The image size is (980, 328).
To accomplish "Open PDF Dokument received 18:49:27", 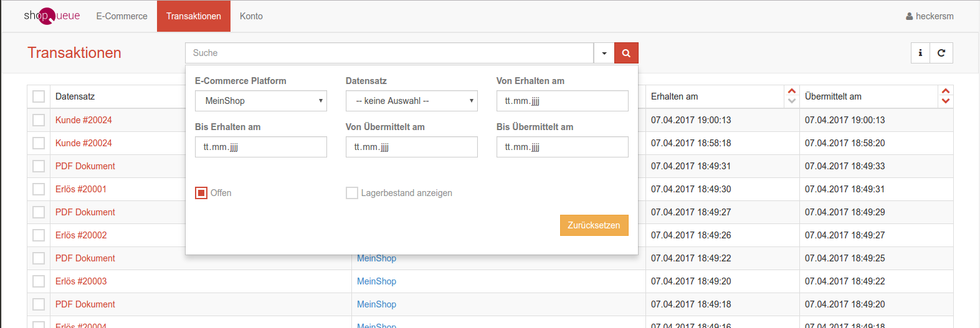I will pyautogui.click(x=85, y=212).
